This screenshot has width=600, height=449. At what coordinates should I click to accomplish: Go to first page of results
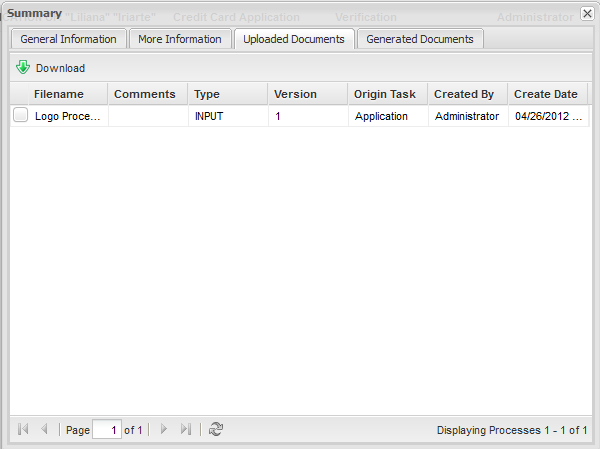pyautogui.click(x=23, y=430)
